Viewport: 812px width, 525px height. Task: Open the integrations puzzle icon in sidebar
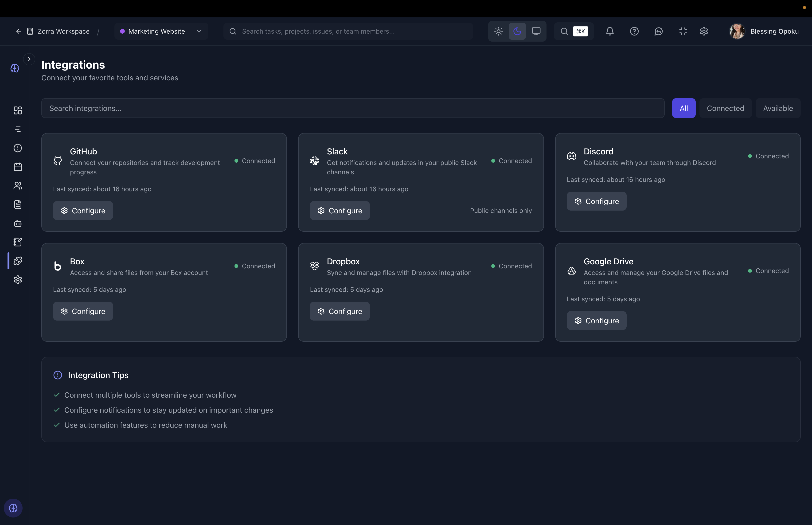18,261
